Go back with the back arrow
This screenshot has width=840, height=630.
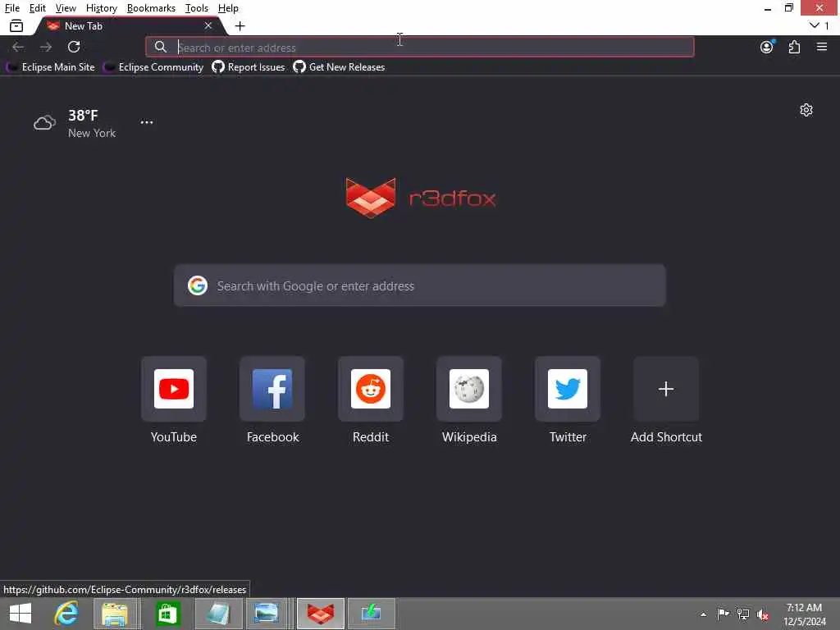pos(18,47)
